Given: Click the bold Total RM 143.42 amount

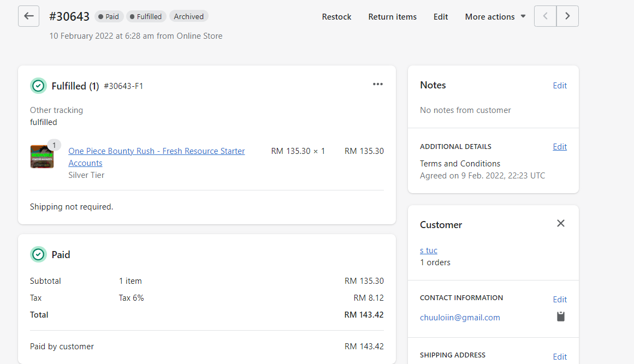Looking at the screenshot, I should pos(364,315).
